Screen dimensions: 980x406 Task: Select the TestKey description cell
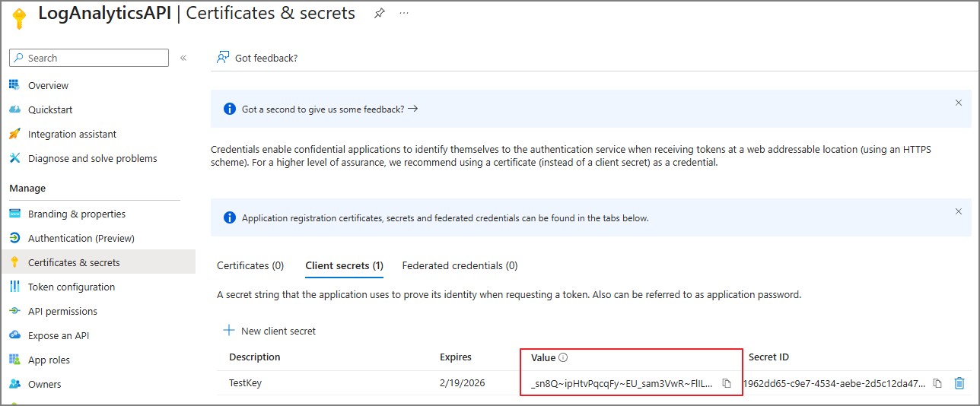coord(245,383)
